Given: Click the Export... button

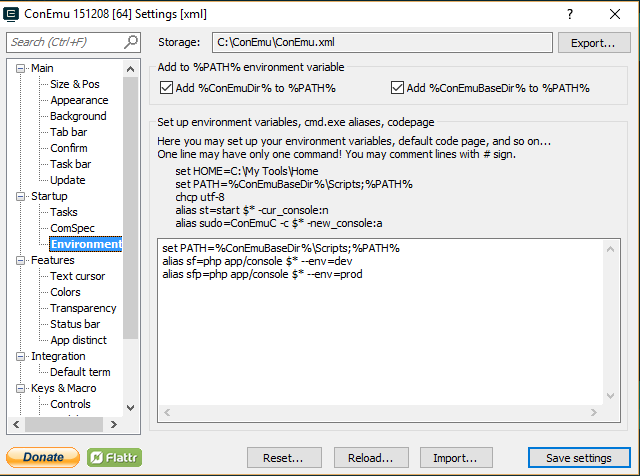Looking at the screenshot, I should coord(593,42).
